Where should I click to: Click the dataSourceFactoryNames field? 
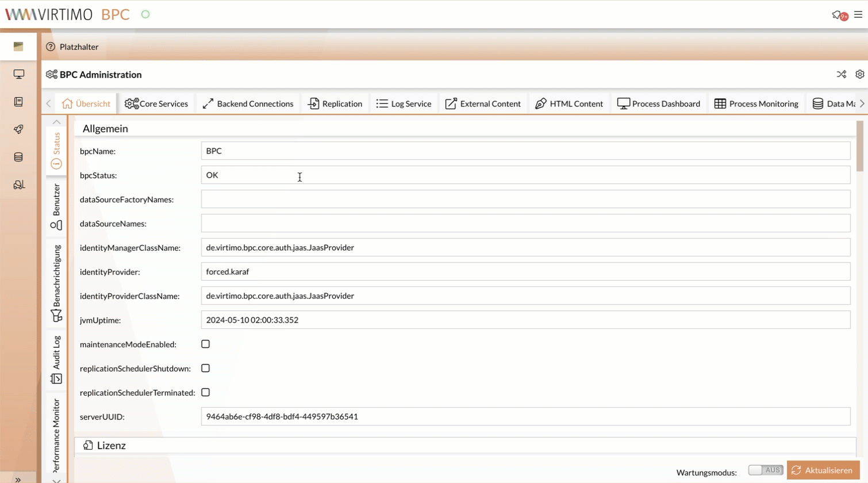(x=525, y=199)
